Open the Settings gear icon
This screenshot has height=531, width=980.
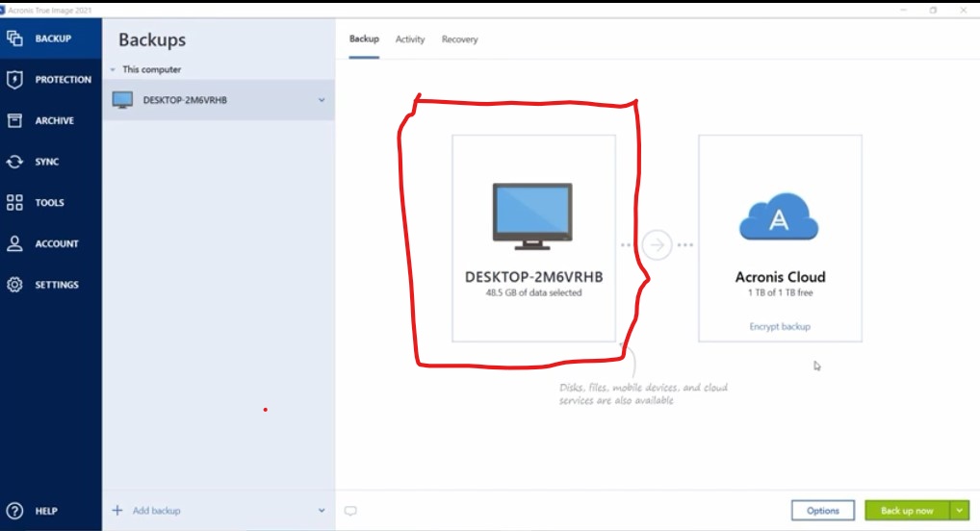tap(14, 284)
